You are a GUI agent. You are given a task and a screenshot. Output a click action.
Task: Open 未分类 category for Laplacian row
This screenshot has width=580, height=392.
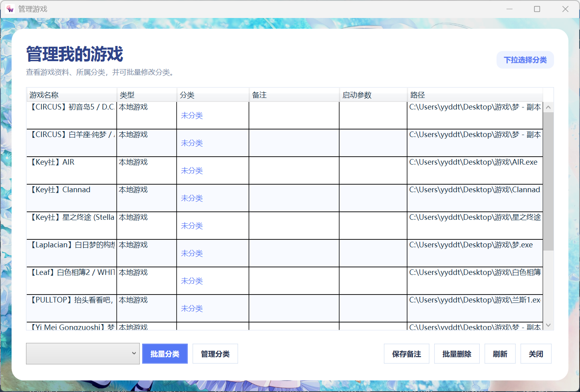(192, 253)
